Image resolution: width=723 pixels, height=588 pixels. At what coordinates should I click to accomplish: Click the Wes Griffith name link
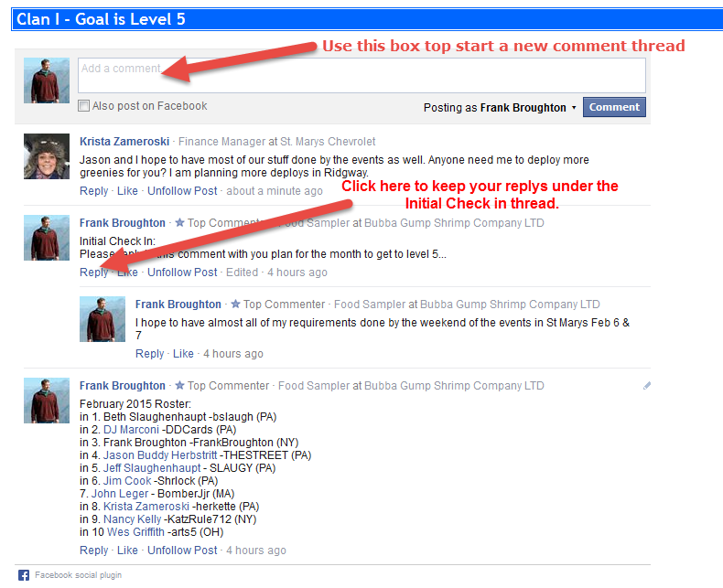coord(135,532)
